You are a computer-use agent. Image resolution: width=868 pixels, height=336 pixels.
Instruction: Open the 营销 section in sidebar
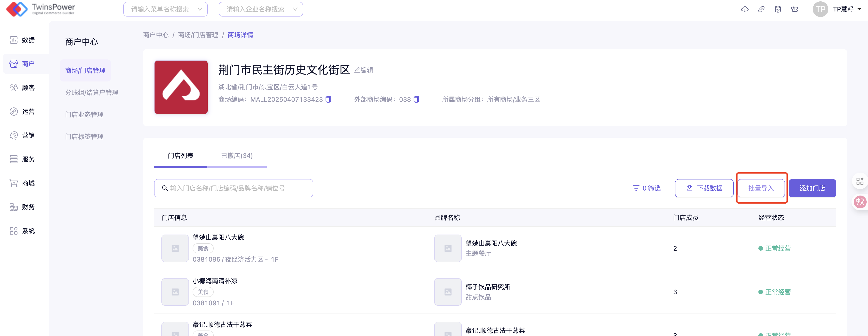(x=22, y=136)
